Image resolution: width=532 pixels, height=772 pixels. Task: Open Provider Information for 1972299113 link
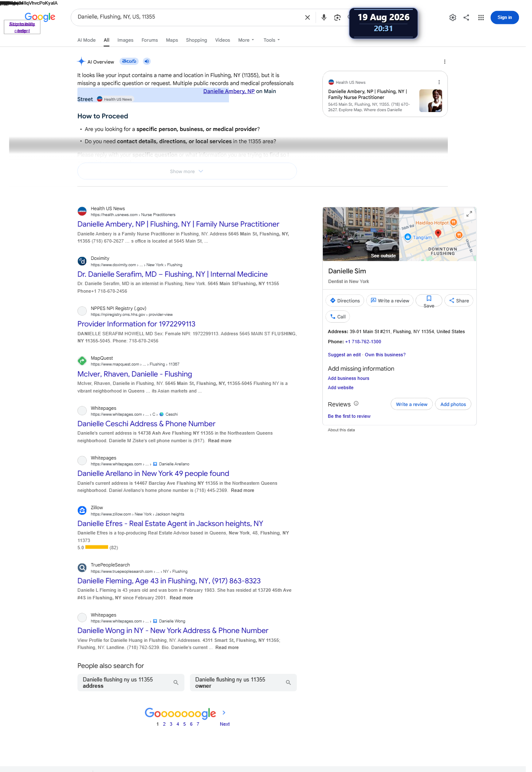(136, 324)
